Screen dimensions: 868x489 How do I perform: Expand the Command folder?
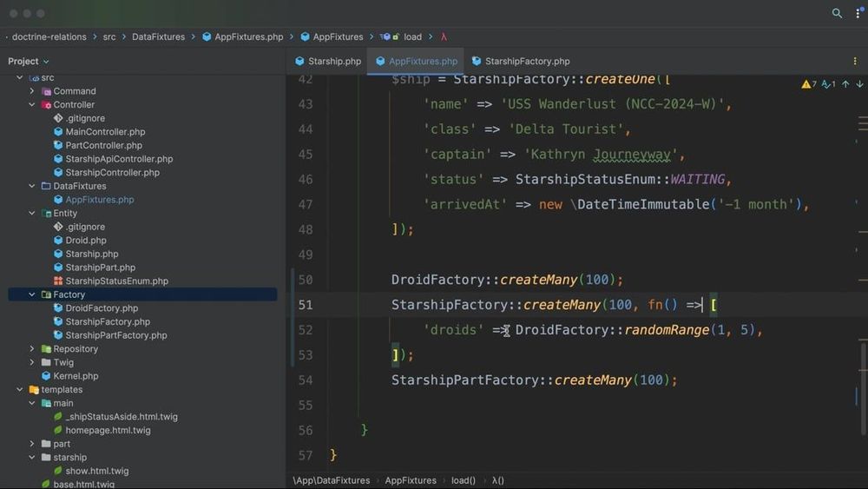coord(31,91)
